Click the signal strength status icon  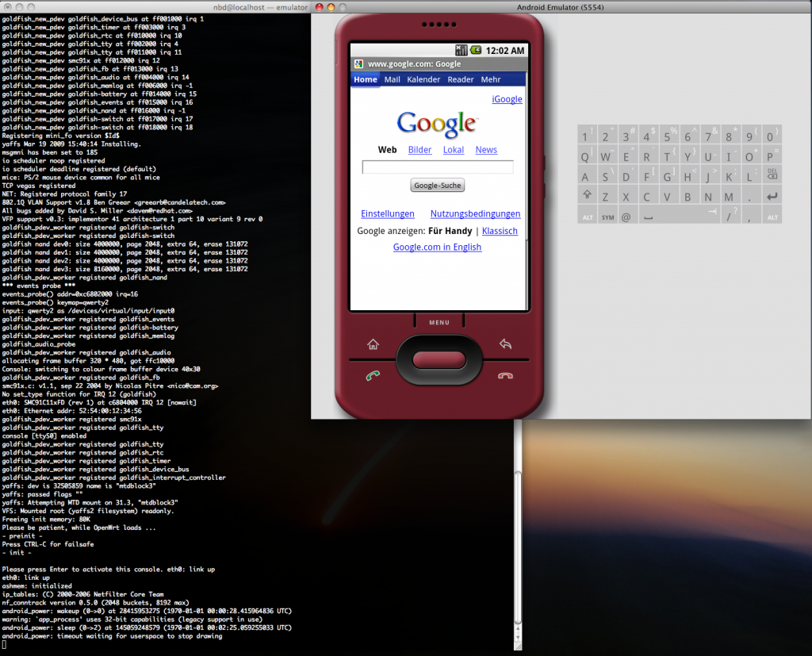[x=461, y=50]
